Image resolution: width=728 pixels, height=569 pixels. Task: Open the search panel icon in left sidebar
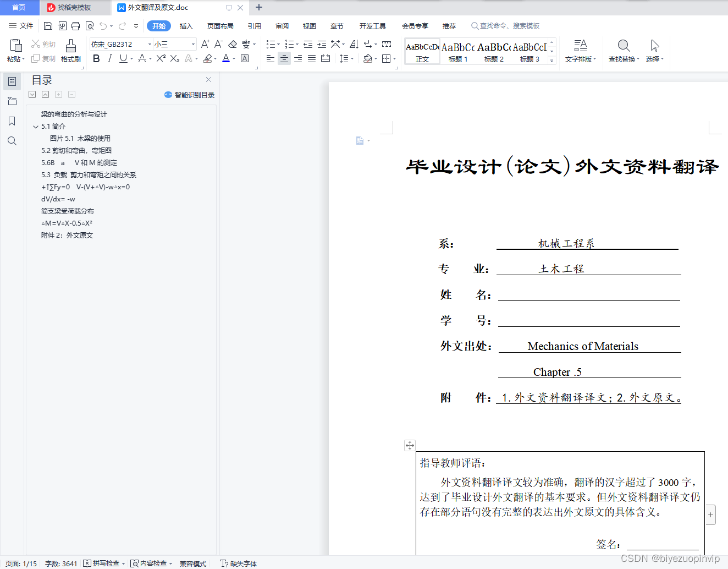12,141
